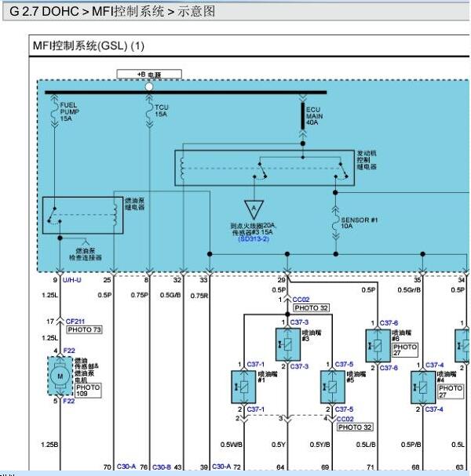The image size is (471, 476).
Task: Click the 0.5L/B wire label
Action: [366, 445]
